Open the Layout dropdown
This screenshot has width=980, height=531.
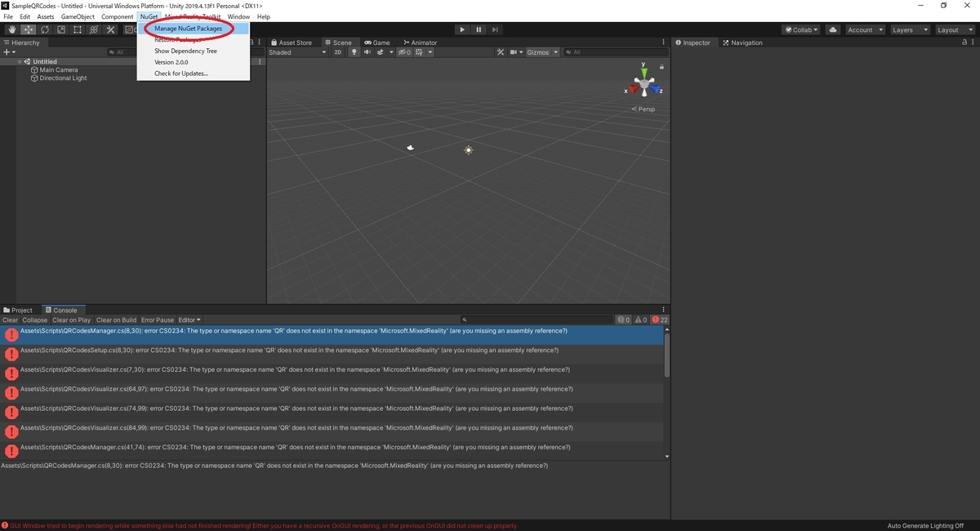point(955,29)
